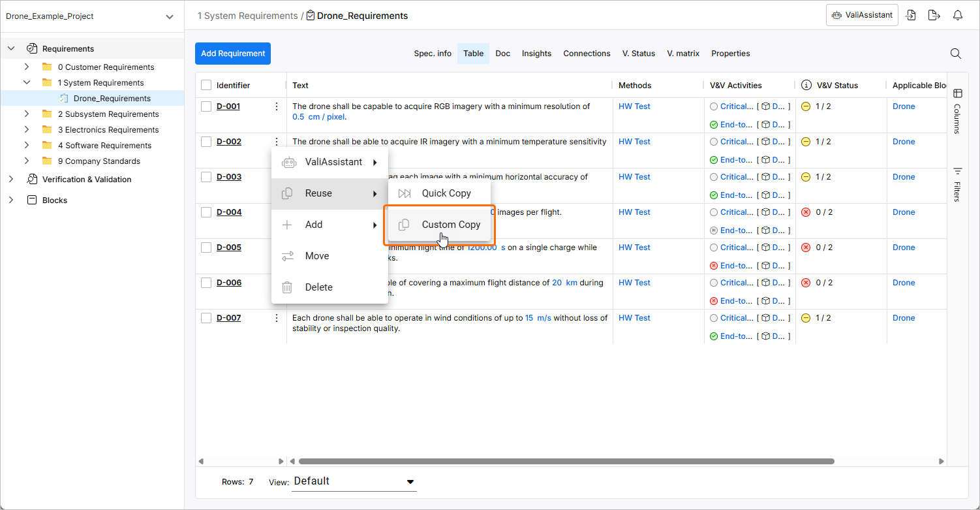
Task: Open the Columns side panel icon
Action: pyautogui.click(x=958, y=93)
